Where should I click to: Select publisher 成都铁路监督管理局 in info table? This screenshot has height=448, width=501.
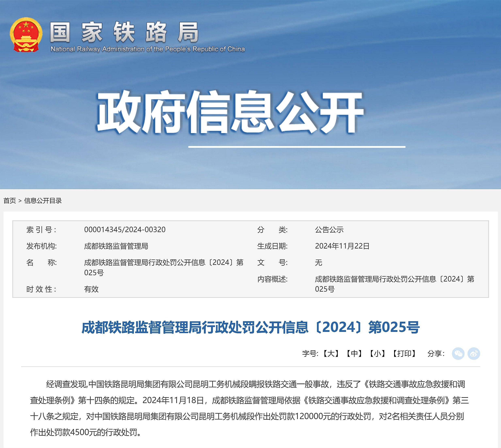tap(116, 246)
